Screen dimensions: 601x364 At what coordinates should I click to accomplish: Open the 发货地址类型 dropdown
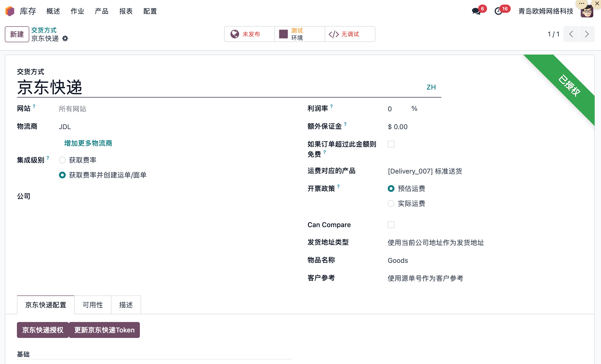(x=436, y=243)
